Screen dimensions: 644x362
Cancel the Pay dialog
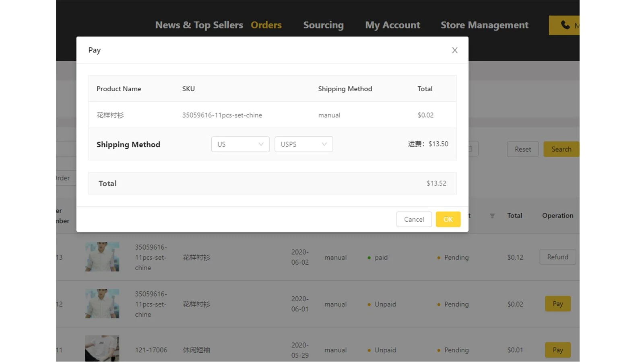pyautogui.click(x=414, y=219)
